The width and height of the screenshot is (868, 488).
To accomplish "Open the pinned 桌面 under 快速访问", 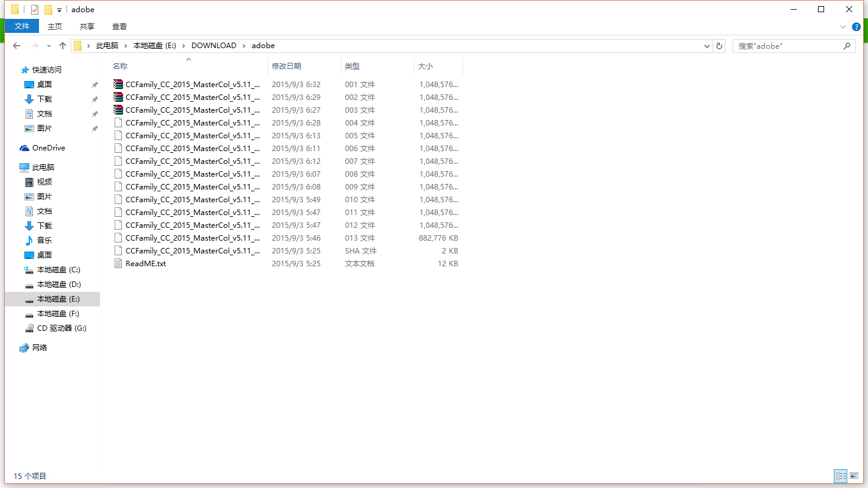I will (44, 85).
